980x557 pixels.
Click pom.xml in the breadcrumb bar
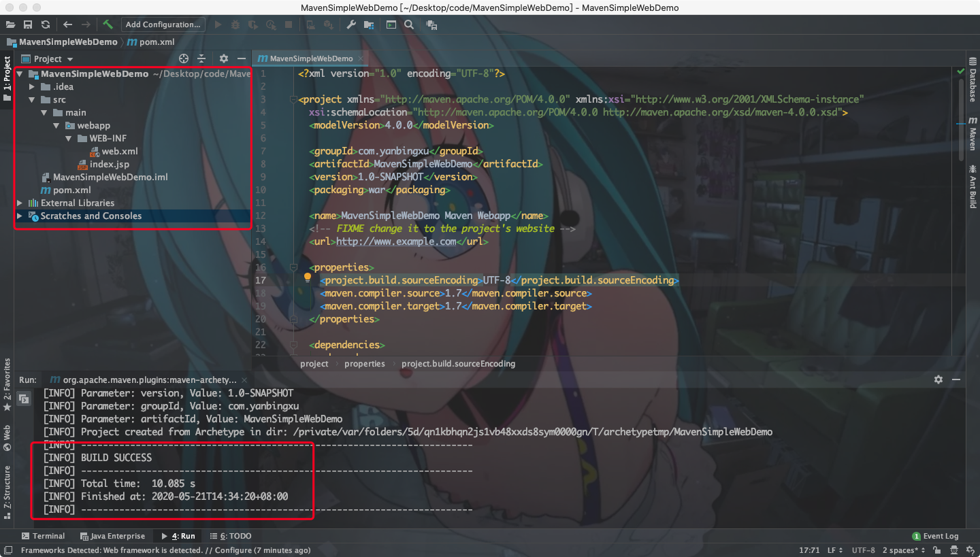point(151,41)
